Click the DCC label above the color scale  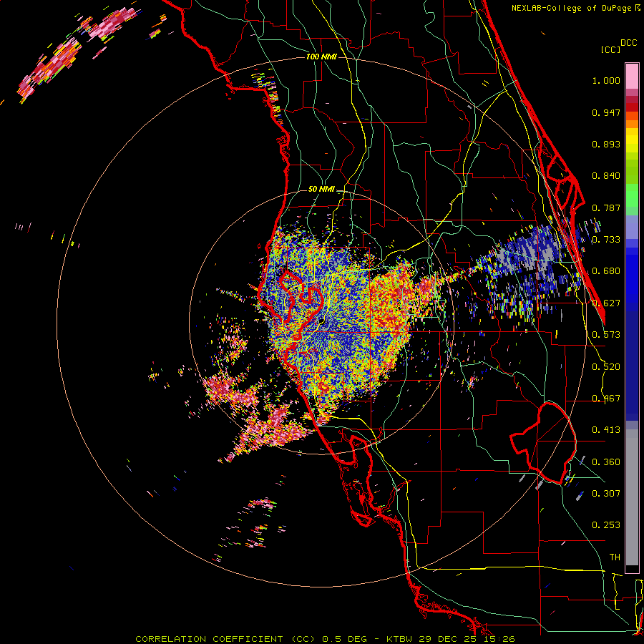[628, 43]
